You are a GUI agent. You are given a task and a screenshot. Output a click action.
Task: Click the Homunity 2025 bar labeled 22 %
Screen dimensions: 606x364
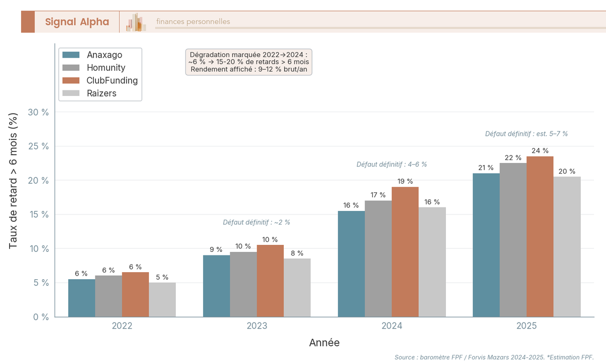513,240
